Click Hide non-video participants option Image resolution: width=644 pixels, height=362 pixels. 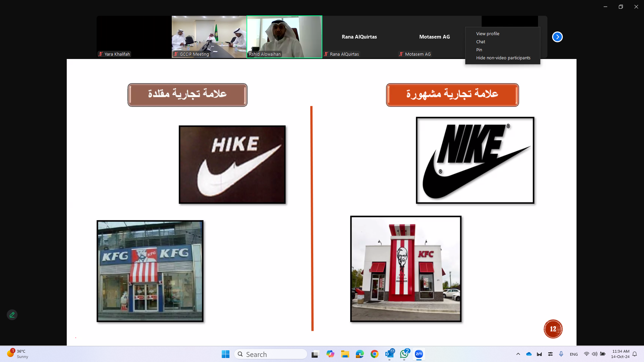[x=503, y=58]
